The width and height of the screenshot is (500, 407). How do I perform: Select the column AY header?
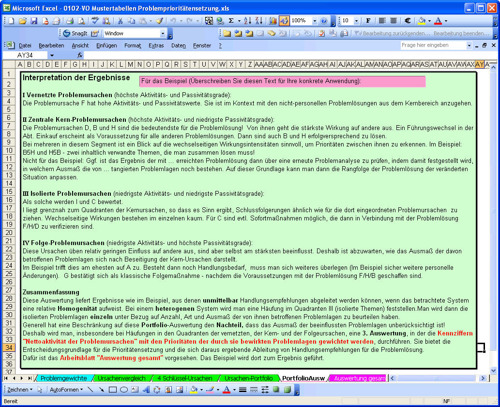tap(479, 64)
